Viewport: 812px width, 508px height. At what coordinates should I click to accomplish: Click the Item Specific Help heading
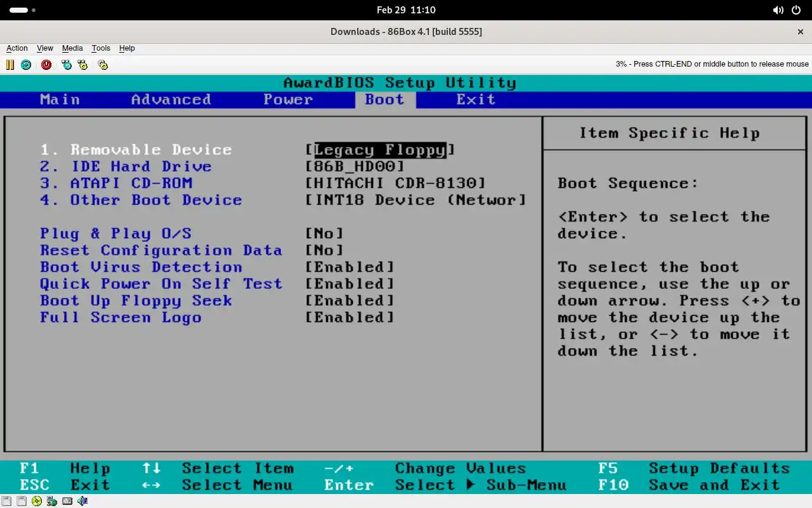669,133
